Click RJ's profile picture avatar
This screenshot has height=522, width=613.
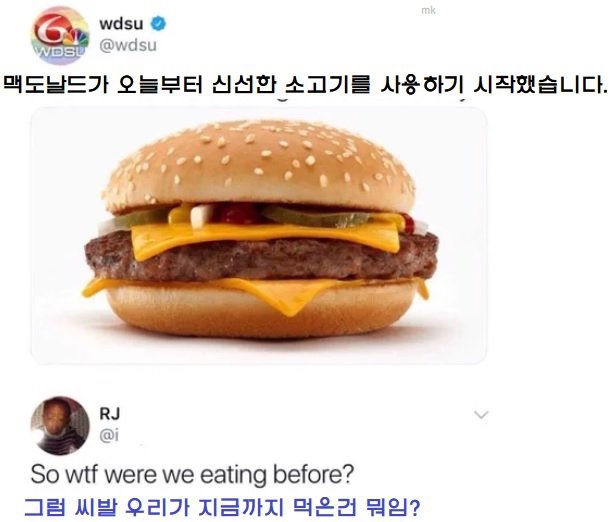(x=60, y=425)
